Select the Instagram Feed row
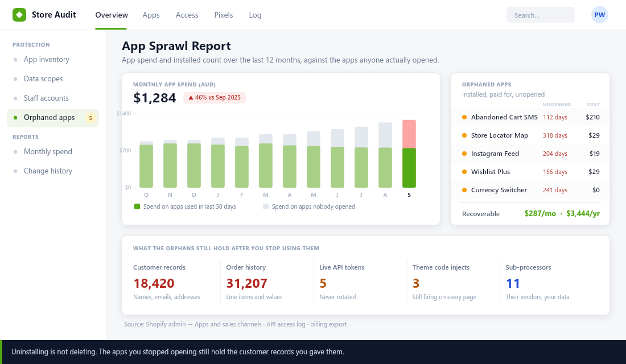This screenshot has width=626, height=364. 530,154
